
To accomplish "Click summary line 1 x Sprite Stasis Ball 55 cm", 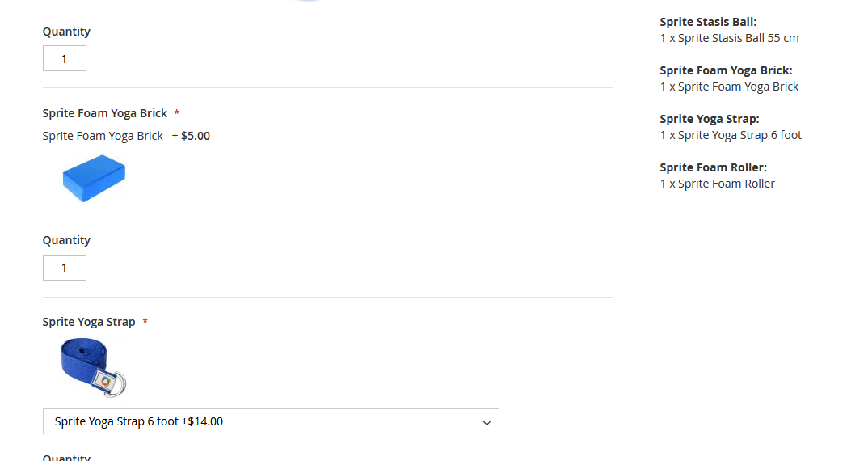I will pyautogui.click(x=729, y=38).
